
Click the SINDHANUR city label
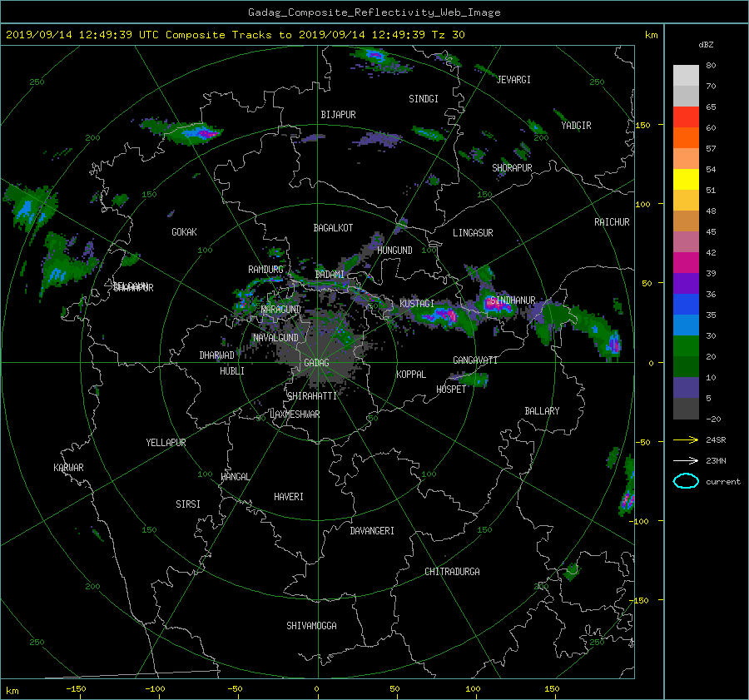coord(513,300)
